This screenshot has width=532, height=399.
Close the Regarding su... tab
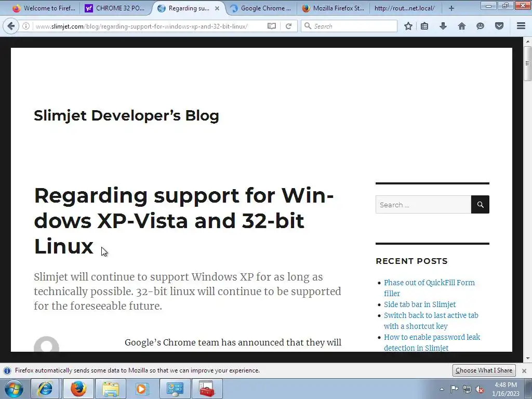coord(217,8)
